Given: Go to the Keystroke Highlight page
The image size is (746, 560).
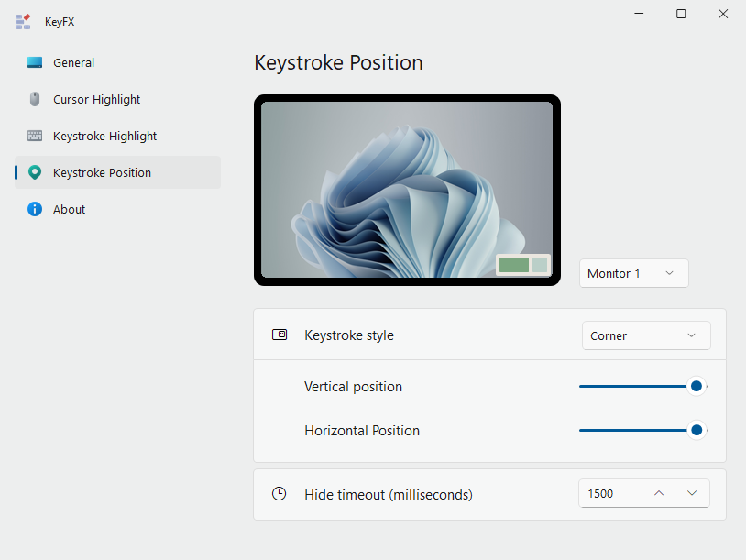Looking at the screenshot, I should [x=105, y=137].
